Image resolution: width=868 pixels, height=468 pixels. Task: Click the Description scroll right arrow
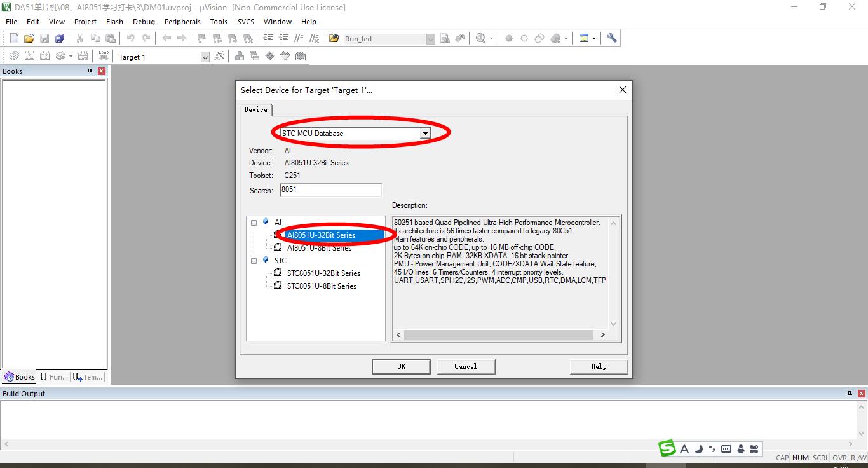[x=603, y=334]
